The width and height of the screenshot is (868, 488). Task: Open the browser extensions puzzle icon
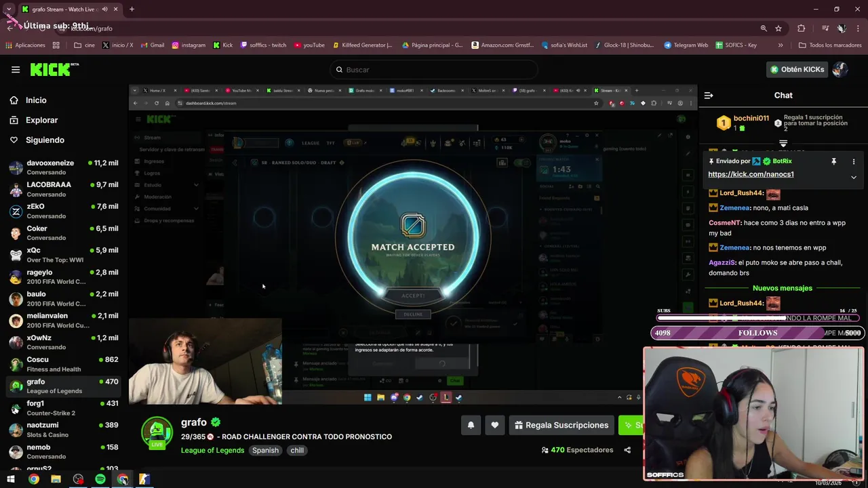pyautogui.click(x=802, y=28)
